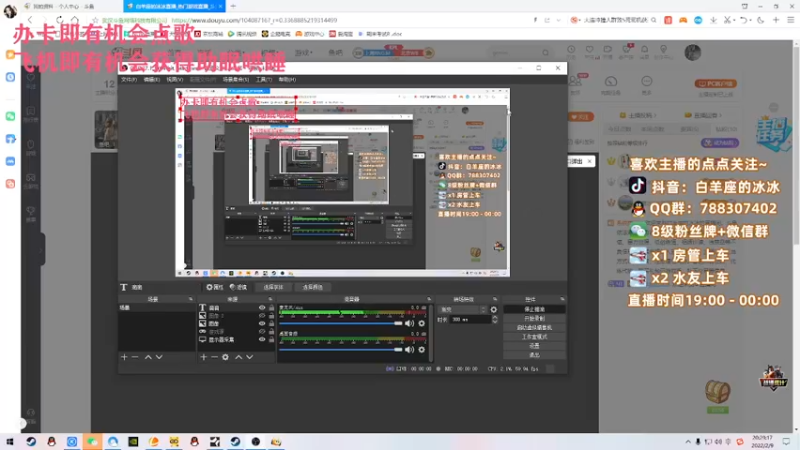Click 开始录制 button in OBS controls
Screen dimensions: 800x450
point(534,318)
